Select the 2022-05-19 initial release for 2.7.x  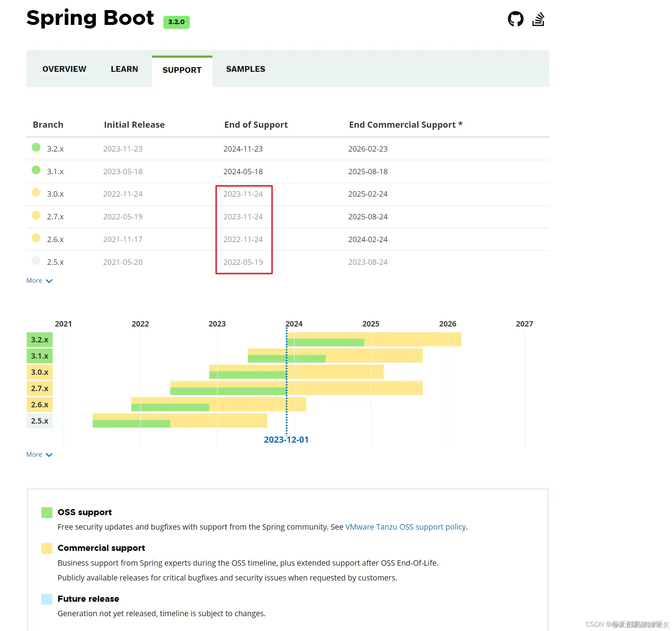pyautogui.click(x=123, y=216)
